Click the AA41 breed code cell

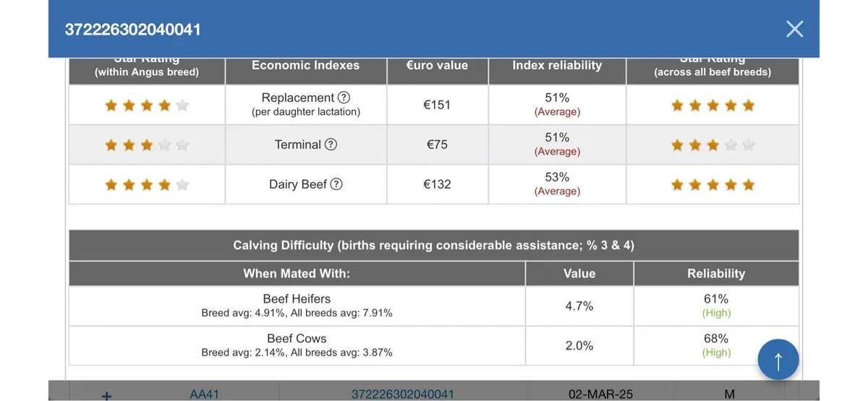point(204,394)
